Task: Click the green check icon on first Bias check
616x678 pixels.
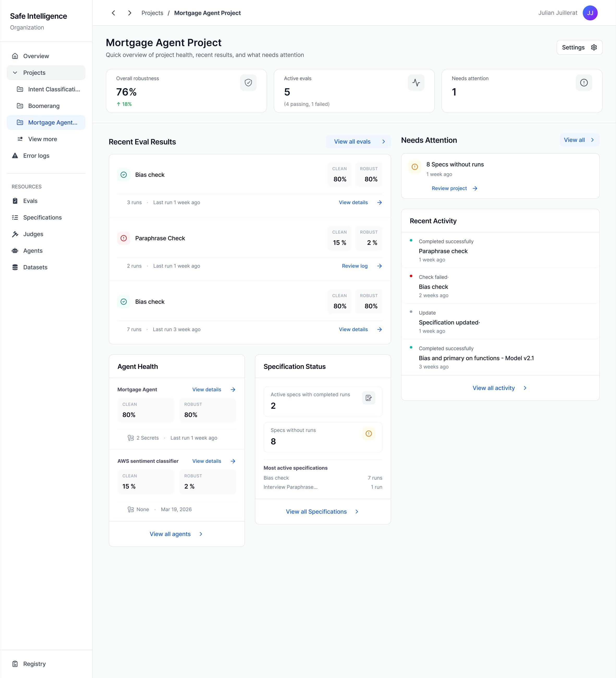Action: (124, 174)
